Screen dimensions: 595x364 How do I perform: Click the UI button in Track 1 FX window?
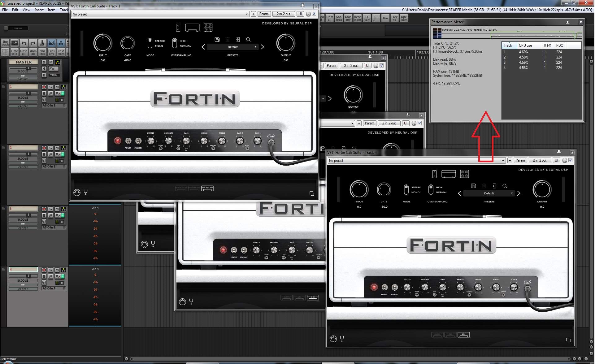pos(300,14)
